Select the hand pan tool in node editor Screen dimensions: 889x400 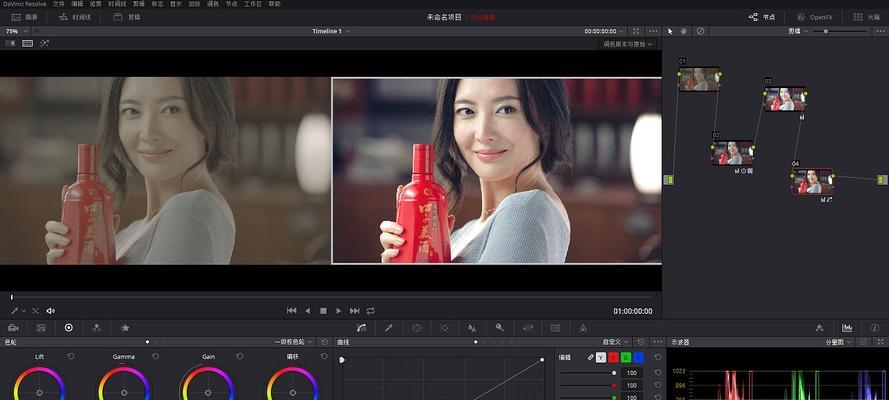click(x=684, y=31)
